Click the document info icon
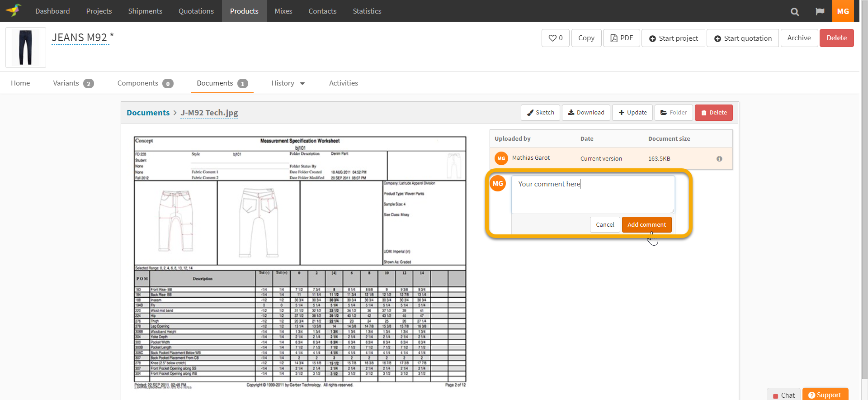Screen dimensions: 868x400 (x=719, y=159)
